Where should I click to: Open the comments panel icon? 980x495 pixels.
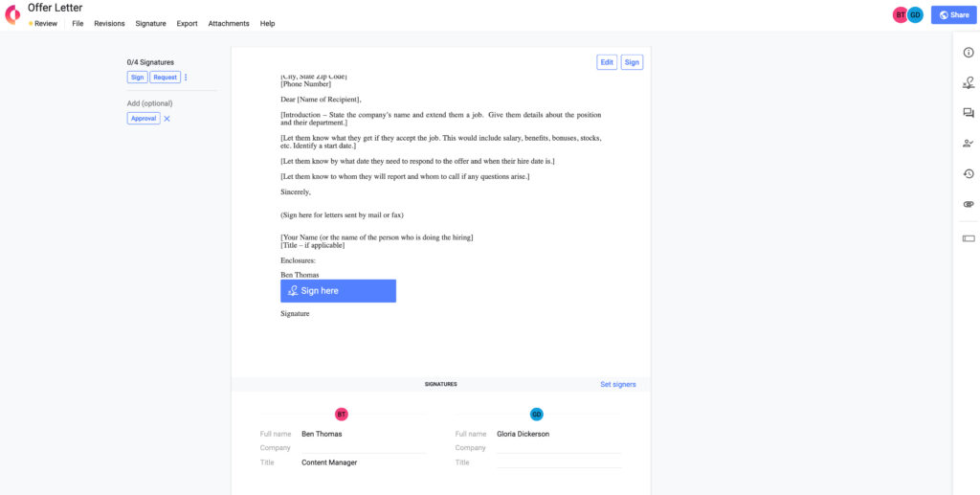coord(969,113)
